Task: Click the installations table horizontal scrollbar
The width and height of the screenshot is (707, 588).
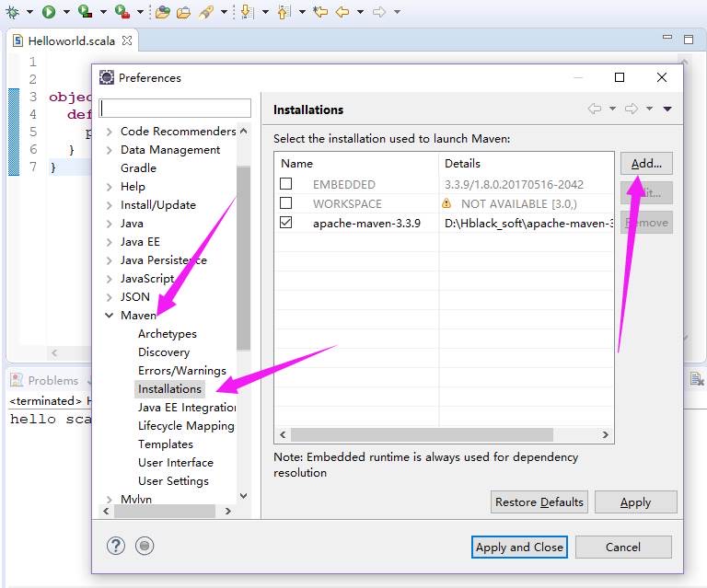Action: click(442, 435)
